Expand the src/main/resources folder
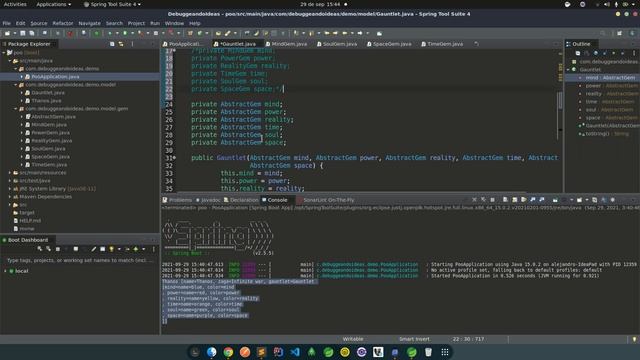Screen dimensions: 640x360 click(x=10, y=173)
